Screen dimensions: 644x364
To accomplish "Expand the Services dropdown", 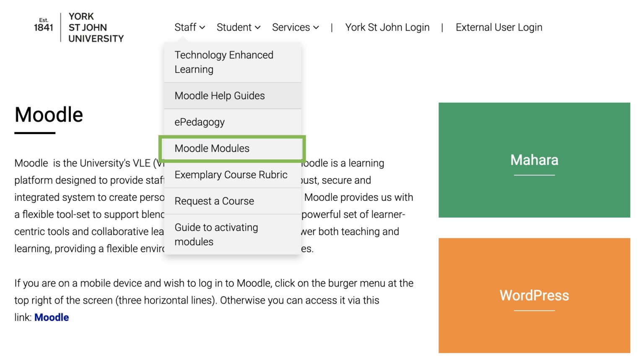I will point(291,27).
